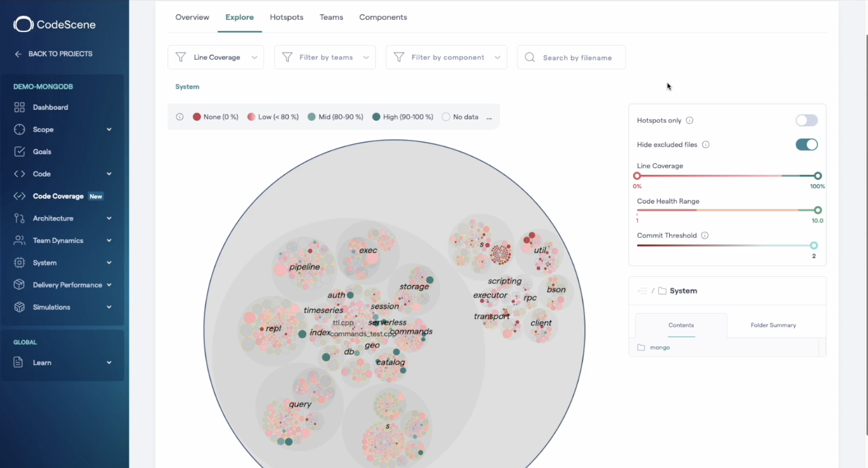
Task: Click the Code angle brackets icon
Action: coord(20,174)
